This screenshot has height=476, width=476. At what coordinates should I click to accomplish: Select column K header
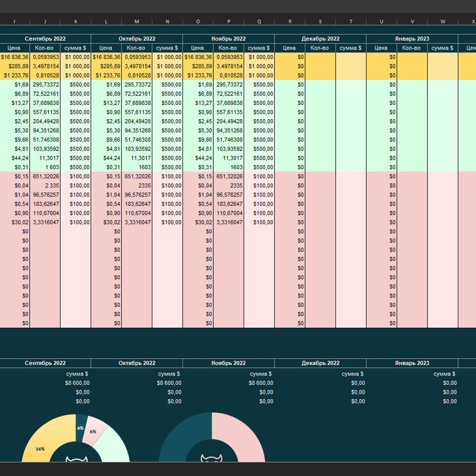coord(76,21)
